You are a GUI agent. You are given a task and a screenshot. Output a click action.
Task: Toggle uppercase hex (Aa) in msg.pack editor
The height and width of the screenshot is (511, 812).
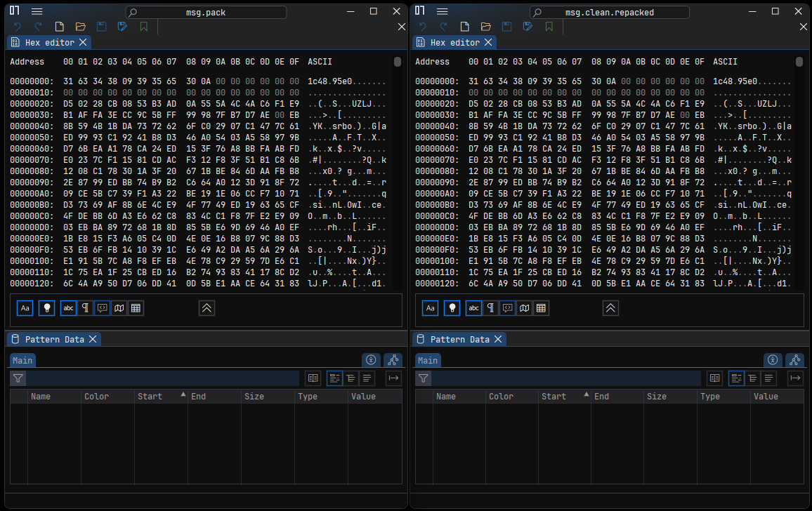25,308
